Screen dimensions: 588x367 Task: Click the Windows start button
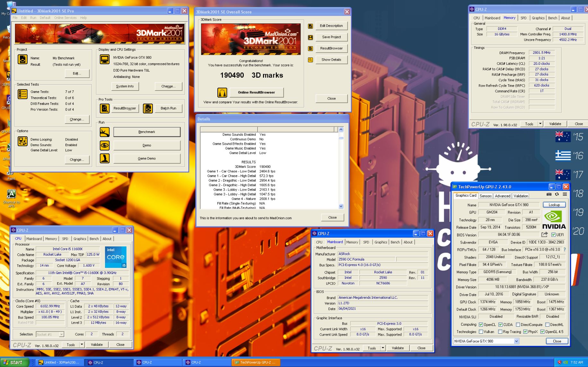coord(15,363)
